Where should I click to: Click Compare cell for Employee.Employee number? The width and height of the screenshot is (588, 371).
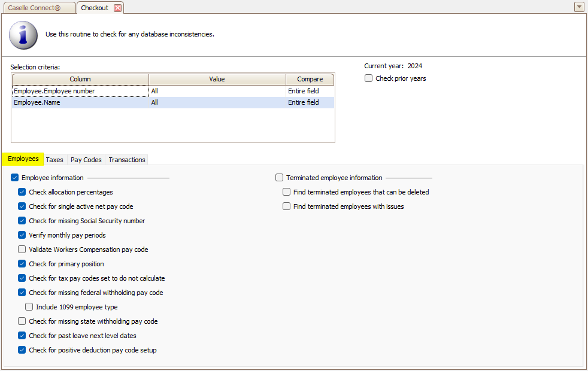pyautogui.click(x=310, y=91)
